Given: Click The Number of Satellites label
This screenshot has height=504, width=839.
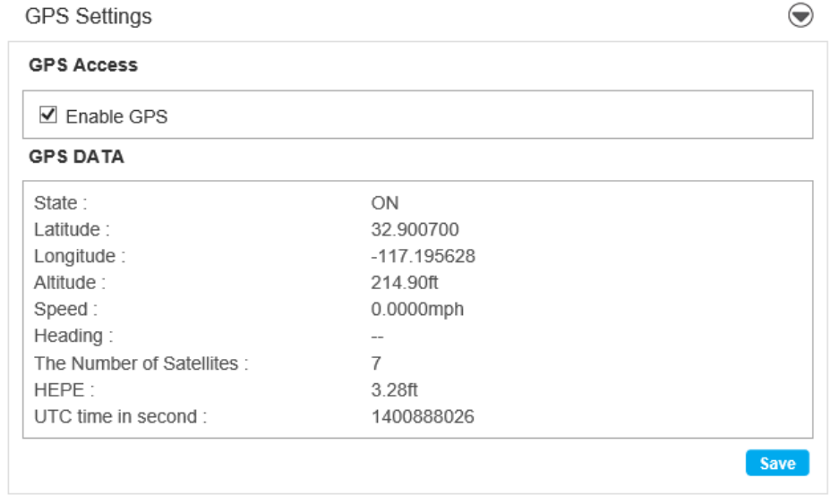Looking at the screenshot, I should coord(141,363).
